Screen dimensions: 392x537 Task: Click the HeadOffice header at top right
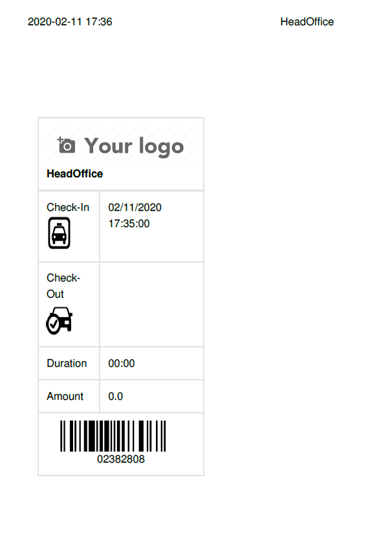tap(307, 22)
